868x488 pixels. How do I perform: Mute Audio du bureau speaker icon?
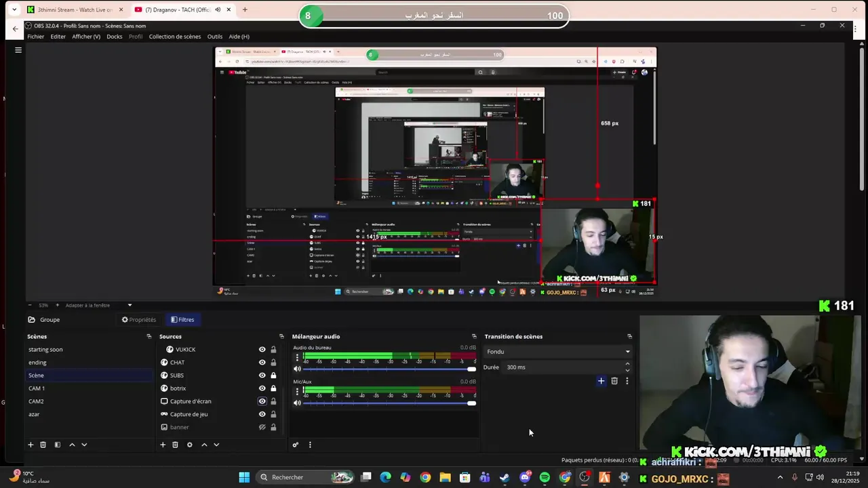click(296, 369)
